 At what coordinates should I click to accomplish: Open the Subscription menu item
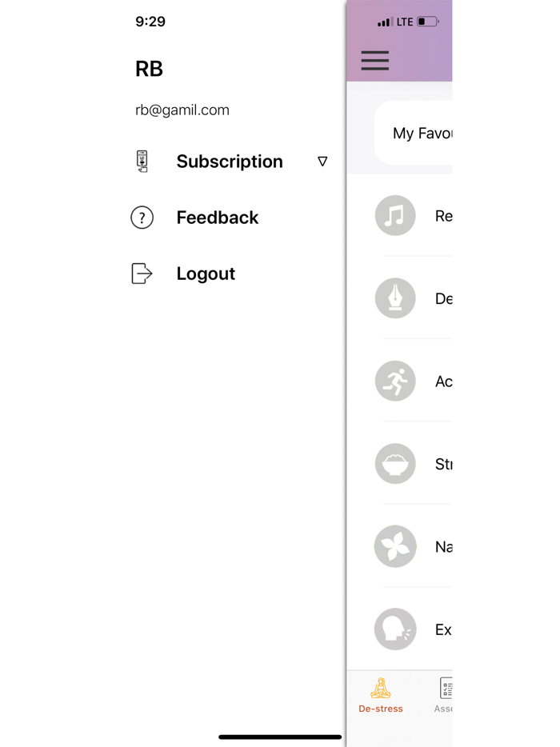(x=230, y=162)
